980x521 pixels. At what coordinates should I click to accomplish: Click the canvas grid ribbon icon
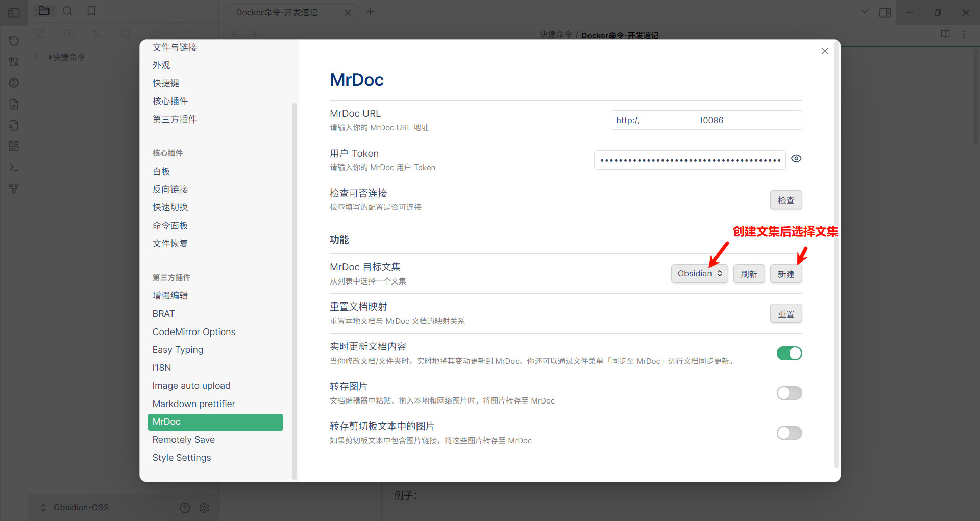click(x=14, y=146)
